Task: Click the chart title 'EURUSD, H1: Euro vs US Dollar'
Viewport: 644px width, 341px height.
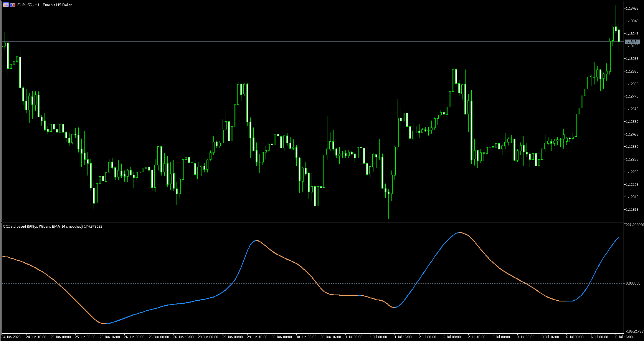Action: pyautogui.click(x=45, y=5)
